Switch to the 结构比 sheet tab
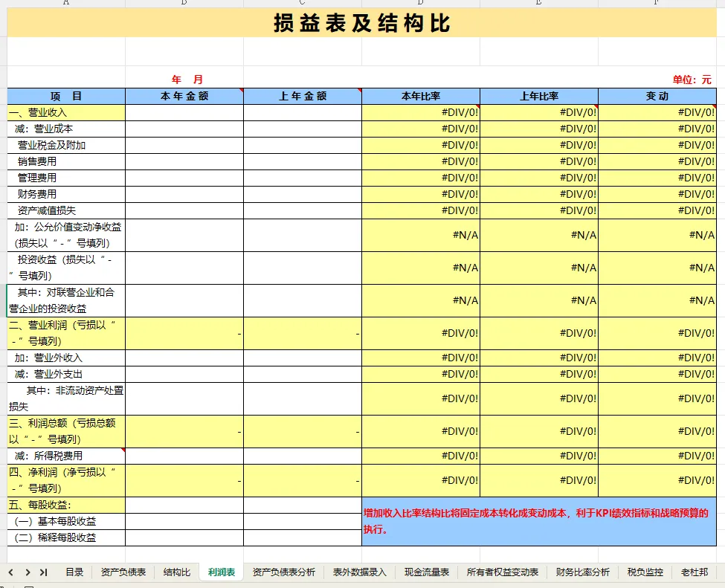Image resolution: width=725 pixels, height=588 pixels. click(x=177, y=572)
